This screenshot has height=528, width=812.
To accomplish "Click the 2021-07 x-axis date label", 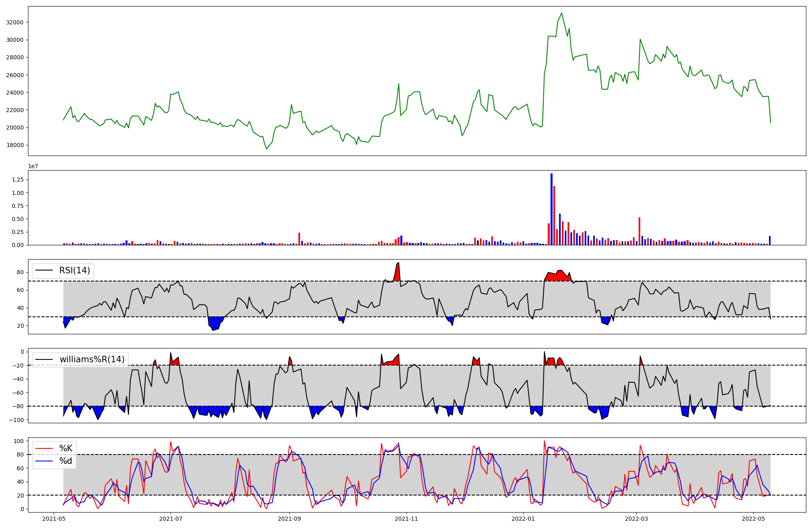I will click(x=171, y=519).
